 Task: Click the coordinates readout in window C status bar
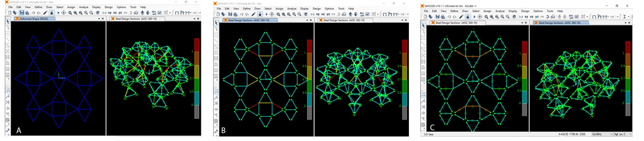[x=572, y=134]
